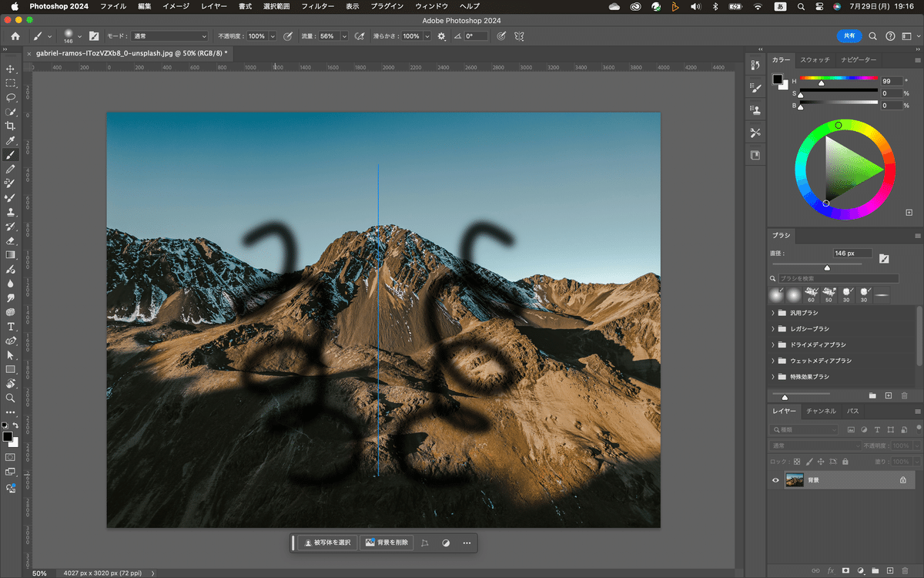Go to the Home screen icon
The height and width of the screenshot is (578, 924).
pyautogui.click(x=15, y=36)
